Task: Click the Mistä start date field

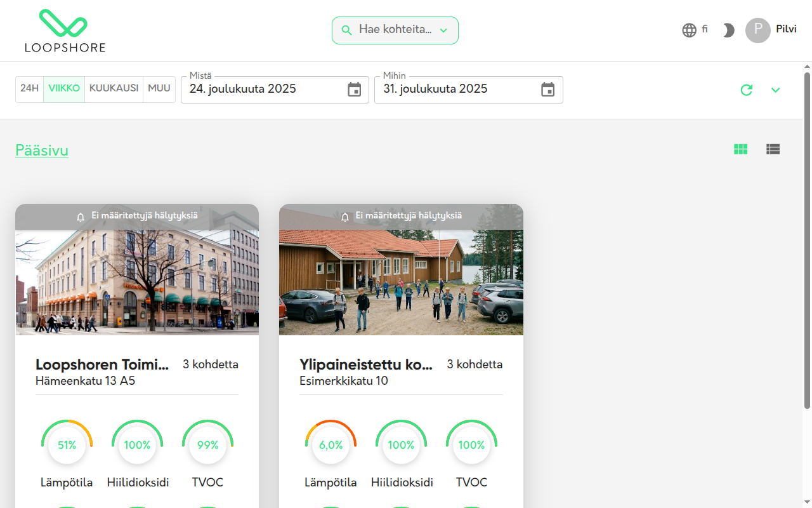Action: coord(275,90)
